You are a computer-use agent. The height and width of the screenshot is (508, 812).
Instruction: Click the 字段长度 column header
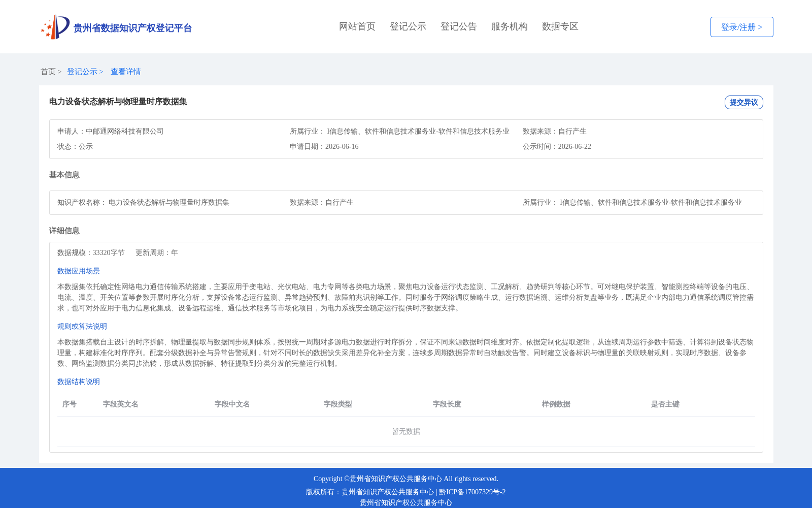click(x=447, y=404)
